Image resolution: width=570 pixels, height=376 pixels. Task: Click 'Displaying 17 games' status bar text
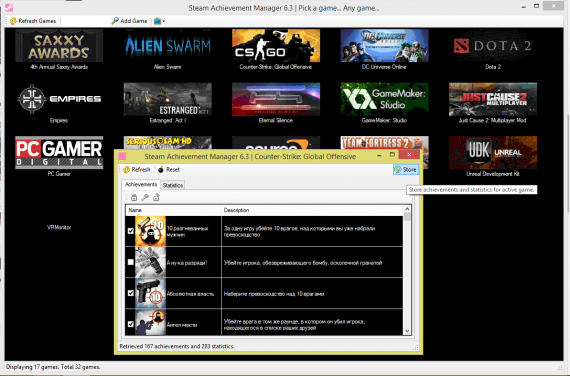(53, 367)
